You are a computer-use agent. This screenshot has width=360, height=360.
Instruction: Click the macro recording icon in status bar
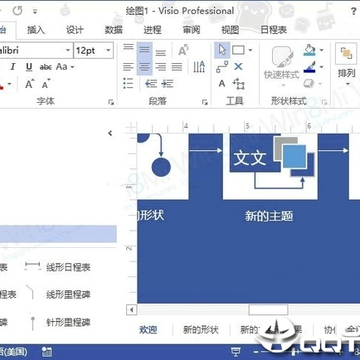coord(47,352)
